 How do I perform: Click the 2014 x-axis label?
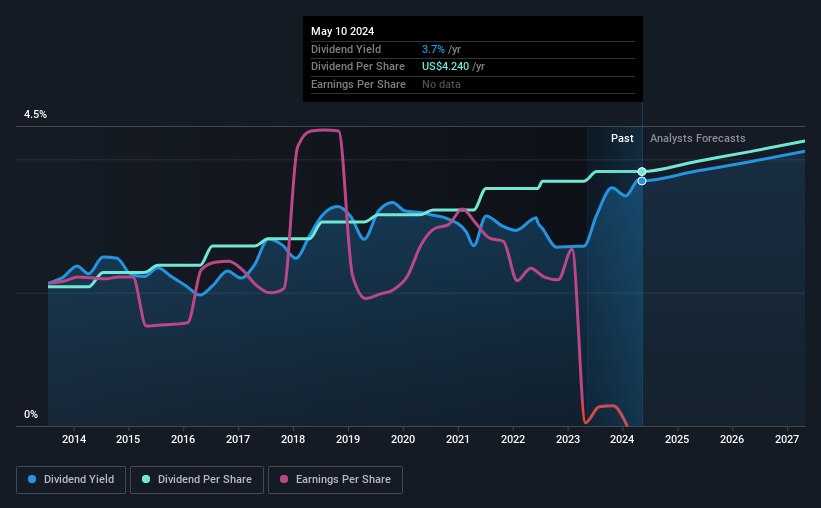point(74,439)
